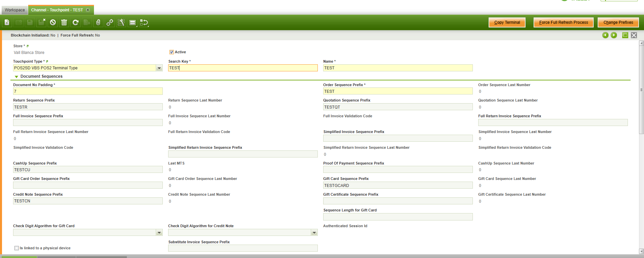Switch to the Workspace tab
Image resolution: width=644 pixels, height=258 pixels.
click(x=15, y=10)
